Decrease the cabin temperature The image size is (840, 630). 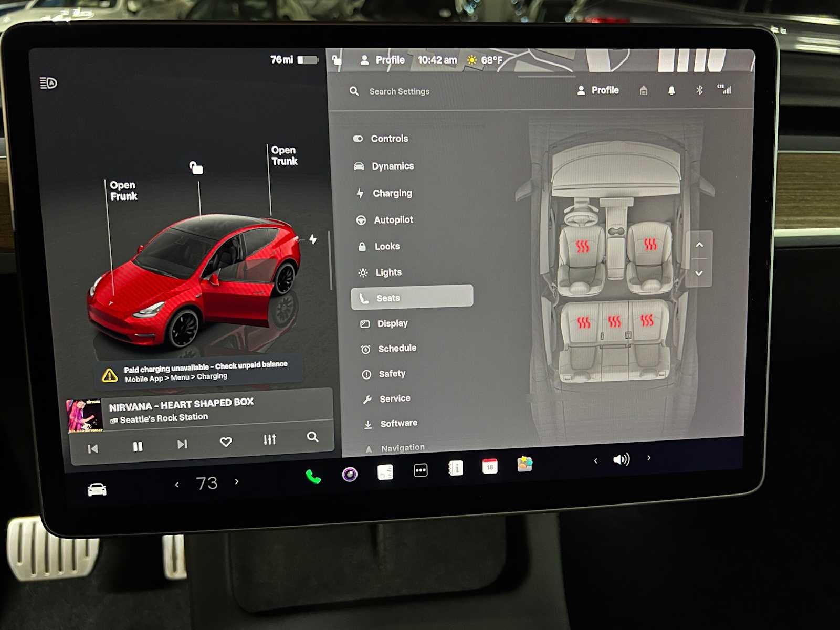tap(177, 485)
